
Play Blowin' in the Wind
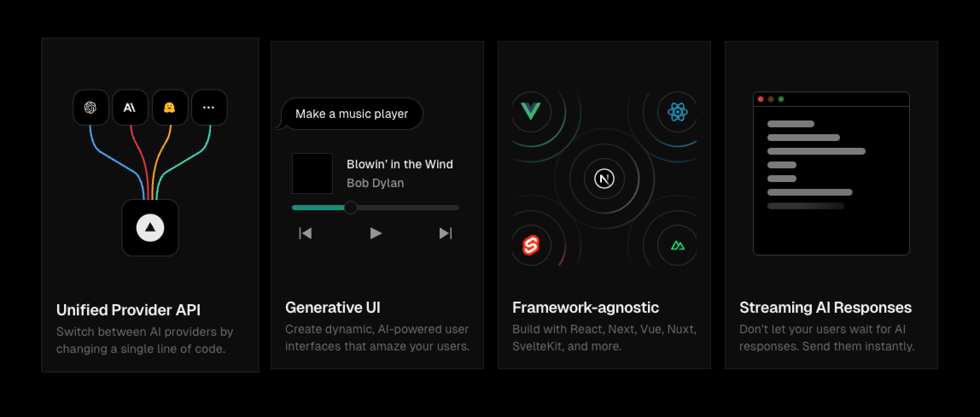[376, 233]
